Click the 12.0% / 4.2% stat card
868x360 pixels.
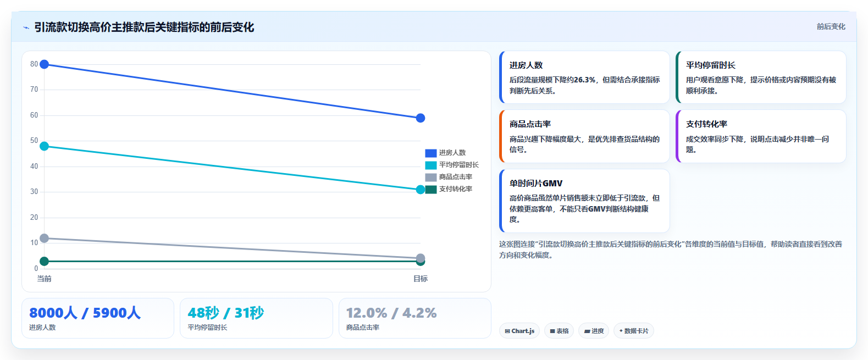(415, 318)
